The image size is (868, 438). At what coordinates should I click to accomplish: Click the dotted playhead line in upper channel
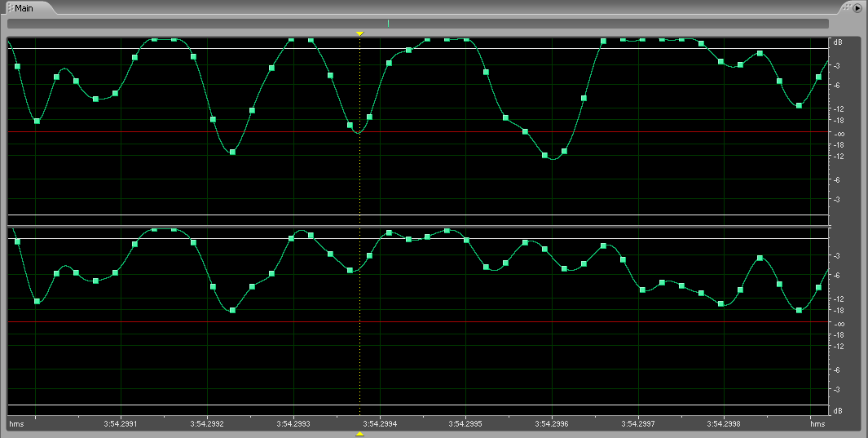[x=359, y=179]
